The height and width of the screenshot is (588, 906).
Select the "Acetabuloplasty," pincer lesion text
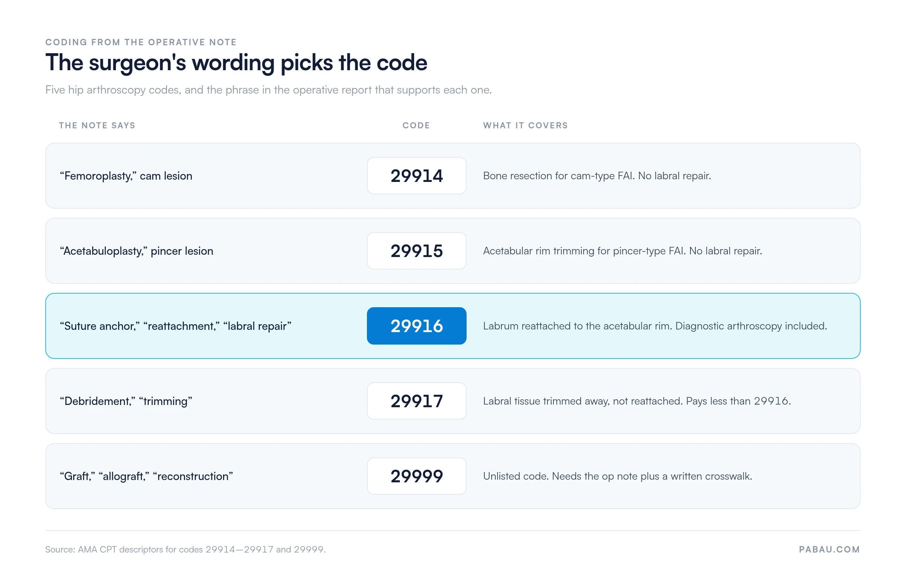coord(136,251)
